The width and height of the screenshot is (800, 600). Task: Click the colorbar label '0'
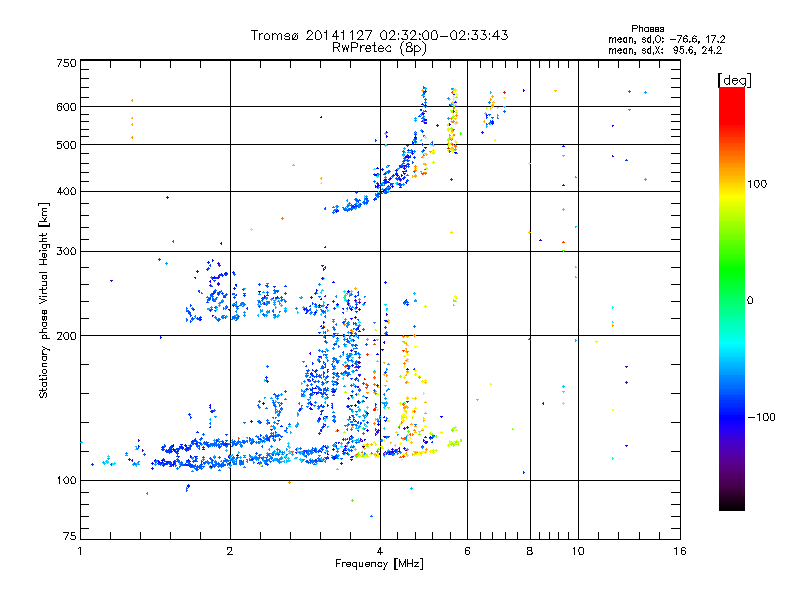[749, 301]
